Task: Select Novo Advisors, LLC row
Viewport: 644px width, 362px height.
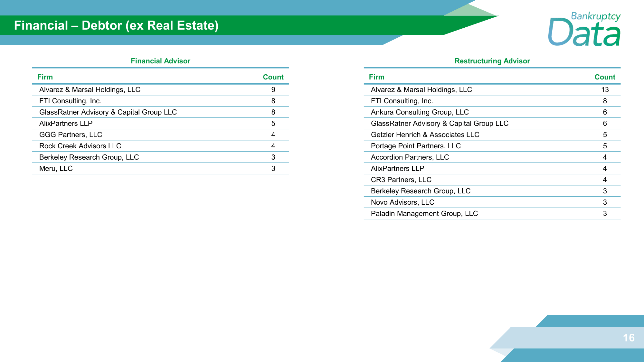Action: (402, 202)
